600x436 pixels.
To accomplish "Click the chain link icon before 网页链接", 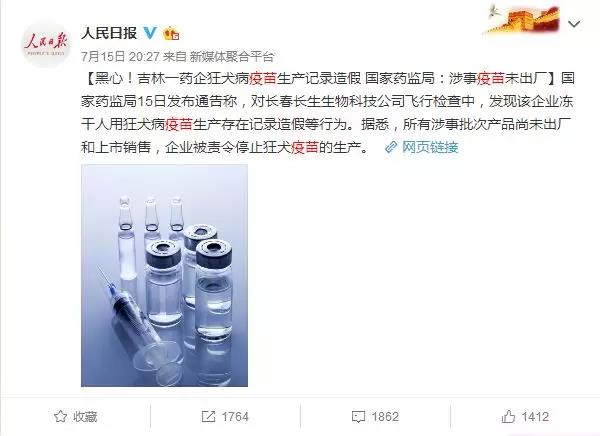I will click(391, 147).
